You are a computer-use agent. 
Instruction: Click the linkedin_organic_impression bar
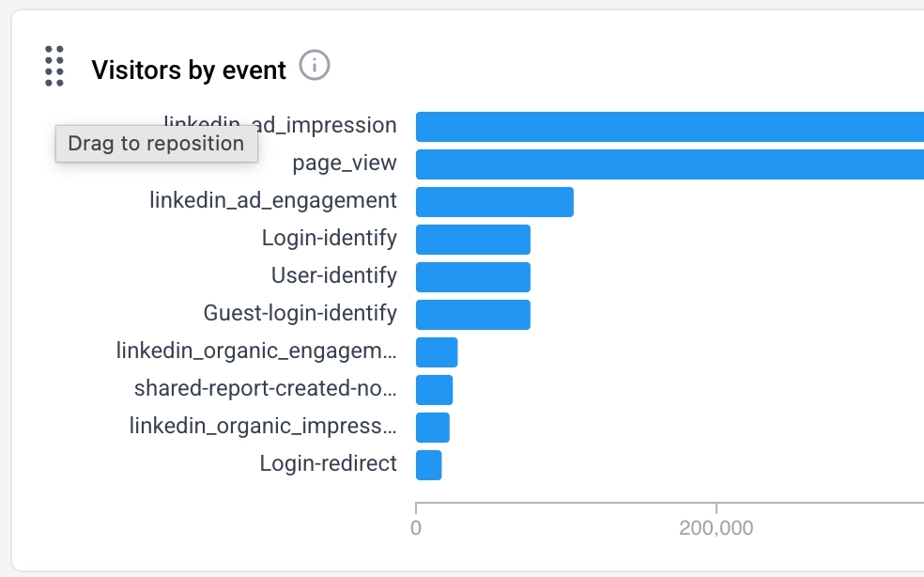432,428
